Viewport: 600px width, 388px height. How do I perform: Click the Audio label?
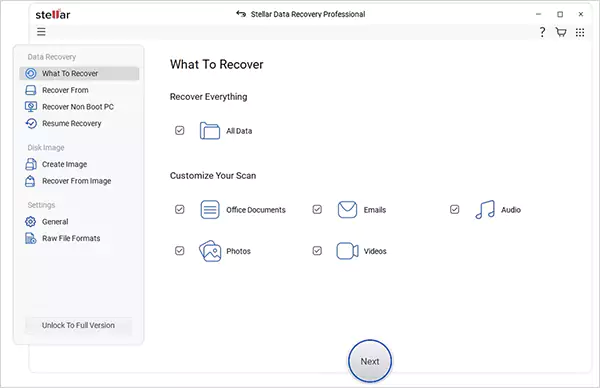coord(511,210)
